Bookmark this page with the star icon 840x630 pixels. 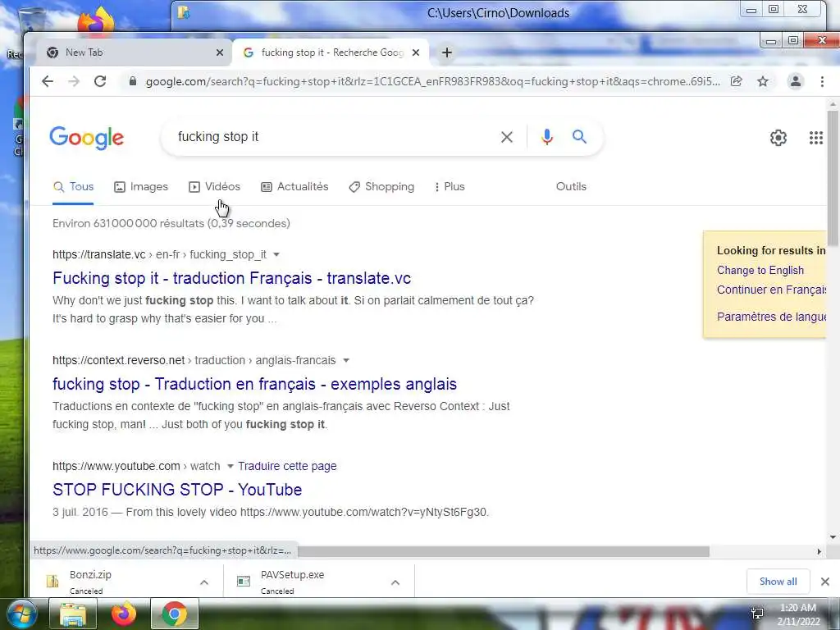(763, 81)
